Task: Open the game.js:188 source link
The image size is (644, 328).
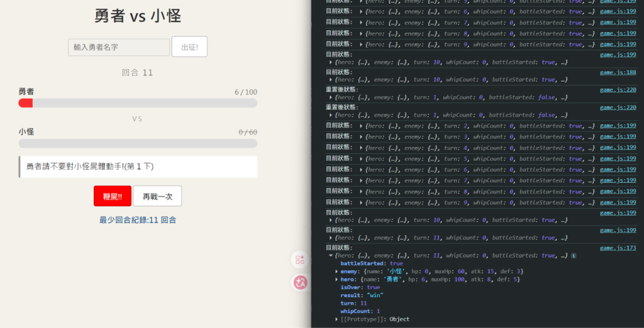Action: [x=618, y=72]
